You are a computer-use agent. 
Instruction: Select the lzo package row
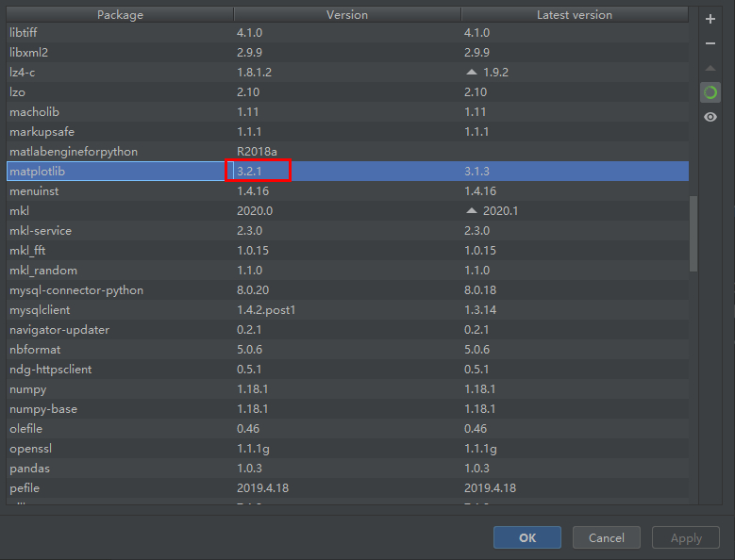click(x=347, y=92)
